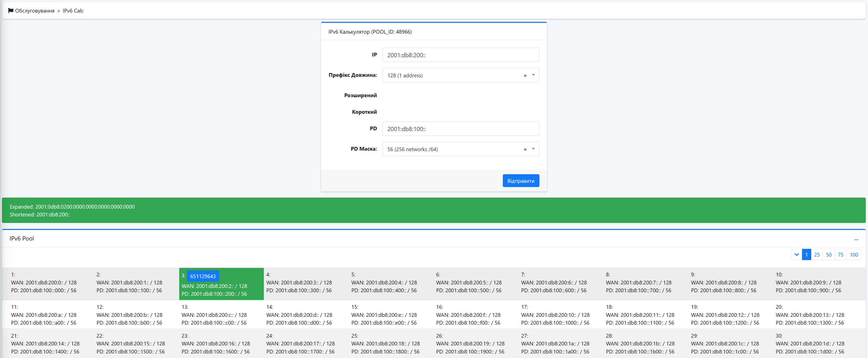The image size is (868, 358).
Task: Select pool entry 16 with WAN 2001:db8:200:f::
Action: 468,315
